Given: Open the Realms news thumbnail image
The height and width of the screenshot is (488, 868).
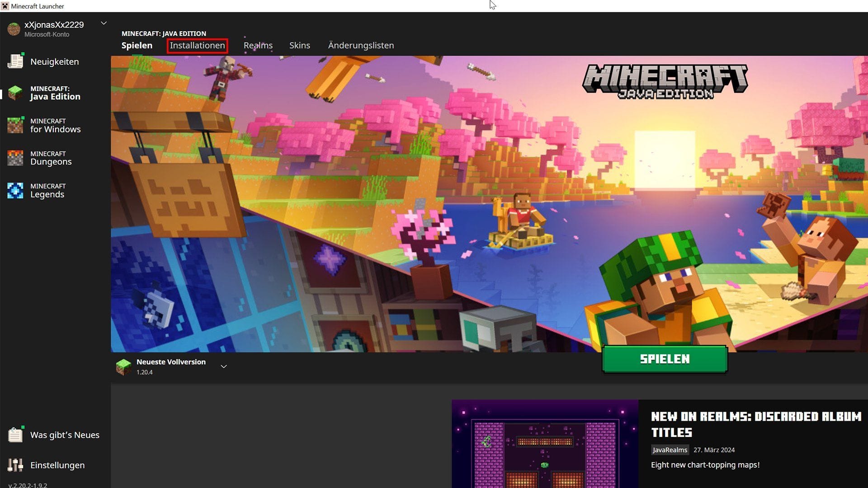Looking at the screenshot, I should [545, 444].
